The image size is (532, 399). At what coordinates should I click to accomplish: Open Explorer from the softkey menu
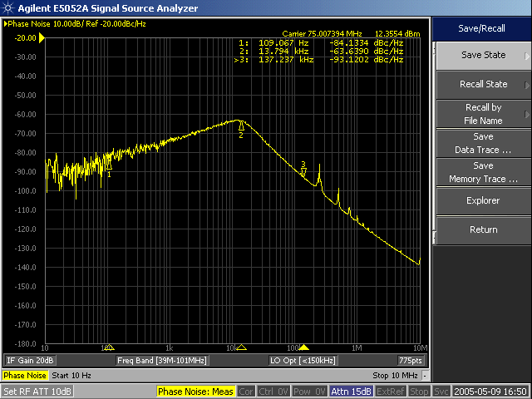(482, 200)
